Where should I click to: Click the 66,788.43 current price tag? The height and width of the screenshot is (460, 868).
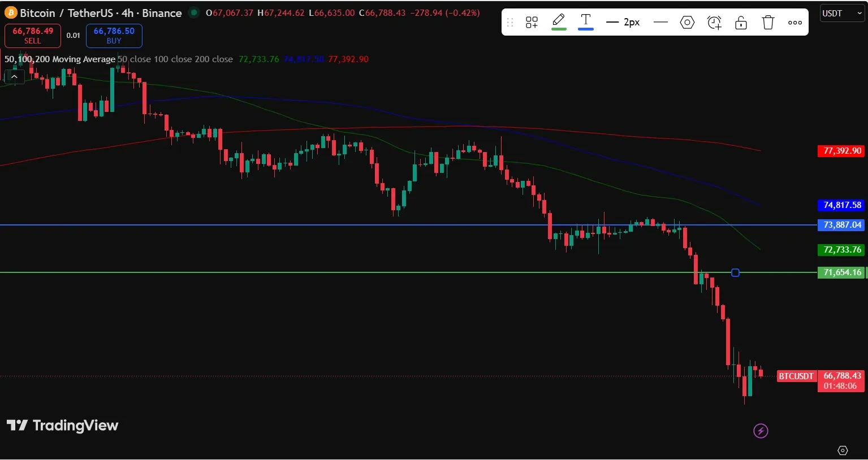(x=841, y=381)
